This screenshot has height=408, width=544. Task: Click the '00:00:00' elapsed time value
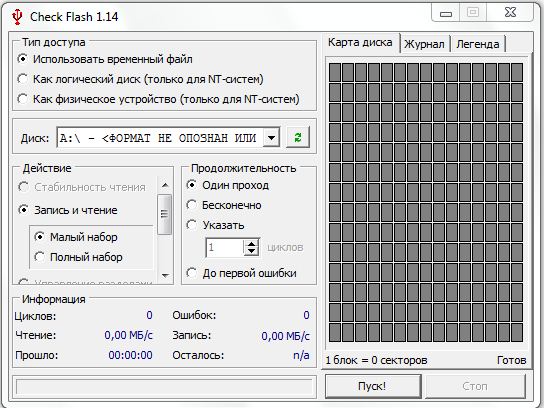coord(130,355)
